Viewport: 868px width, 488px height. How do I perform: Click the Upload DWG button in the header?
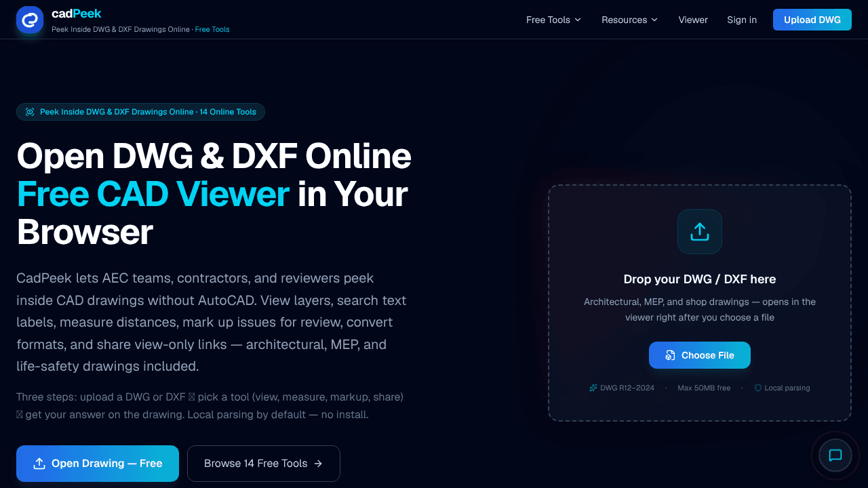pyautogui.click(x=812, y=20)
